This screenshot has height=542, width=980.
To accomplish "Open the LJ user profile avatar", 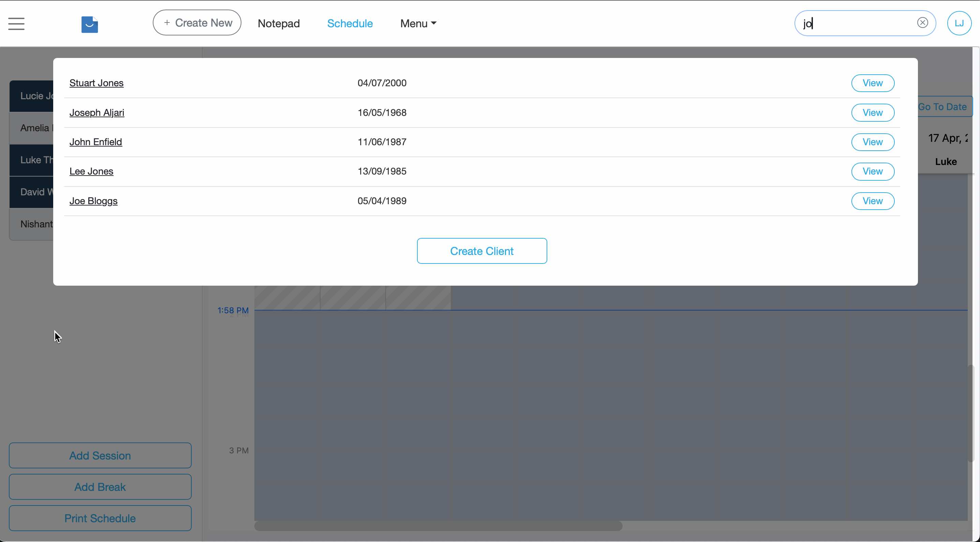I will coord(959,23).
